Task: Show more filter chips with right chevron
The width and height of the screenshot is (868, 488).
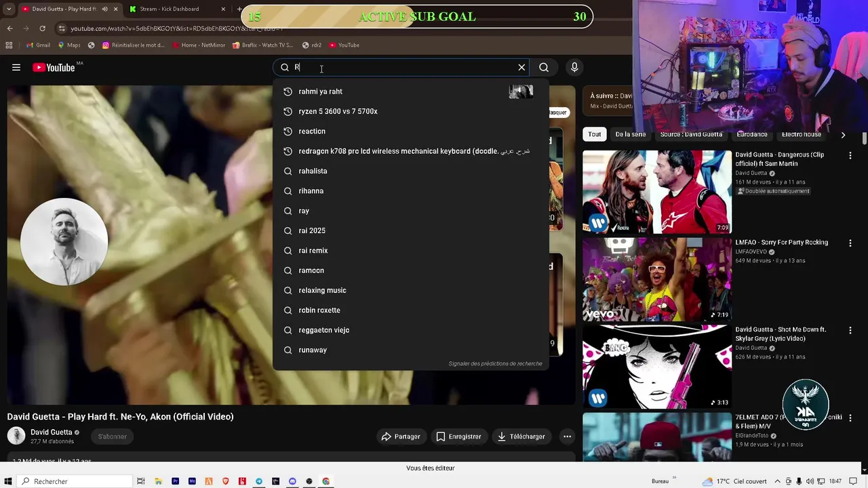Action: (843, 135)
